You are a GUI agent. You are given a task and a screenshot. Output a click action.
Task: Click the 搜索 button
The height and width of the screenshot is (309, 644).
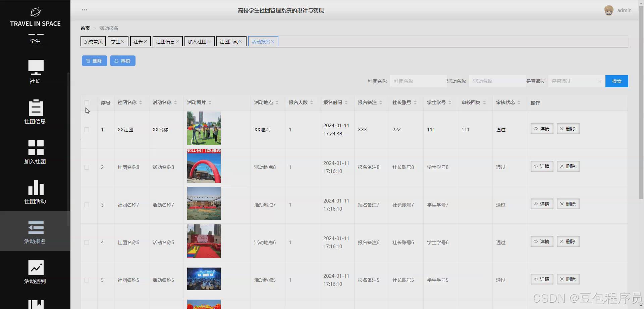point(616,81)
